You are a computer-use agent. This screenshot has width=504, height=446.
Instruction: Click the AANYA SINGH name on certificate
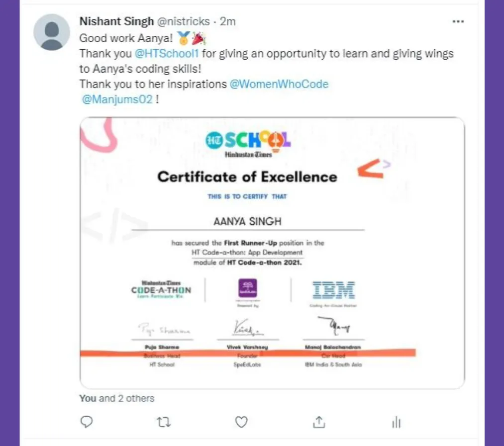pos(247,221)
